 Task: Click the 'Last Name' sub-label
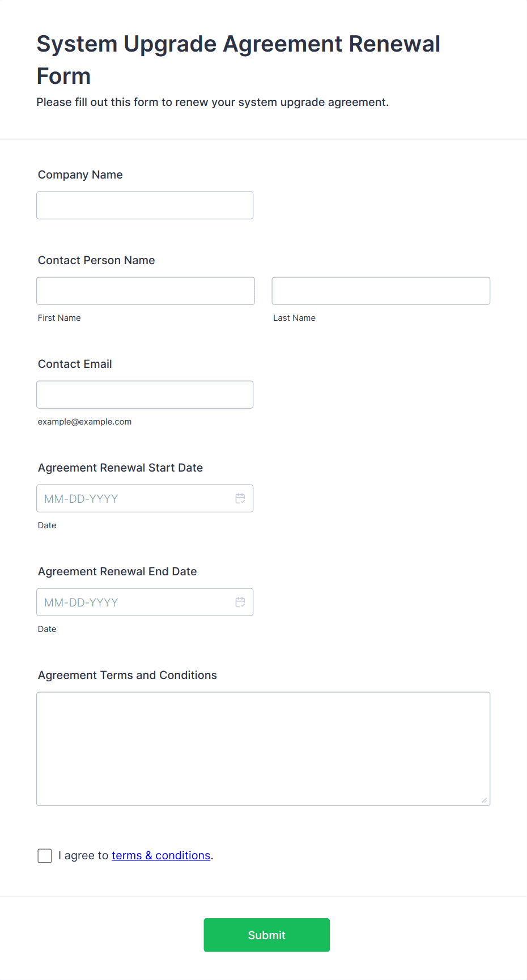[295, 318]
